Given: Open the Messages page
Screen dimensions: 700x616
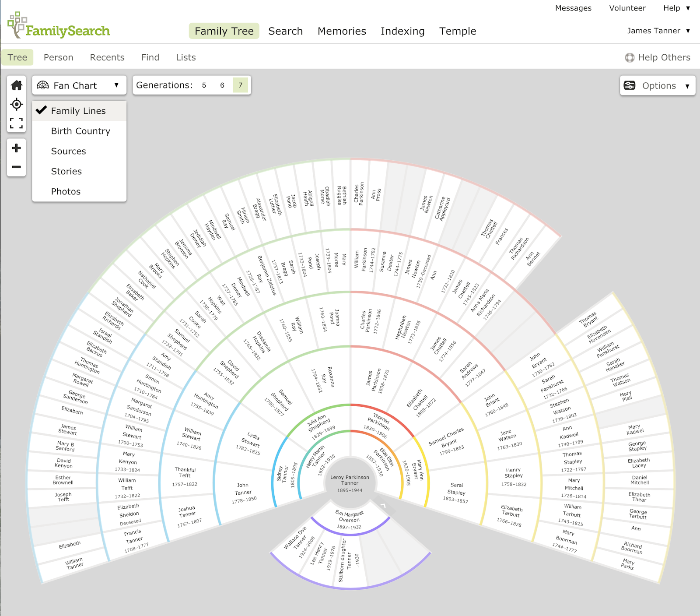Looking at the screenshot, I should 573,8.
